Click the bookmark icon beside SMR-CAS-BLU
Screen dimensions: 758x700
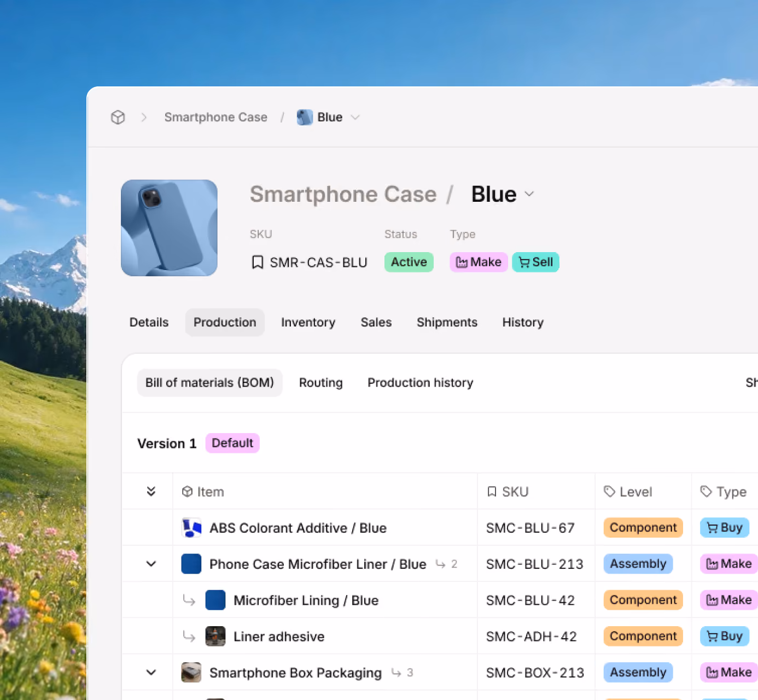[258, 262]
